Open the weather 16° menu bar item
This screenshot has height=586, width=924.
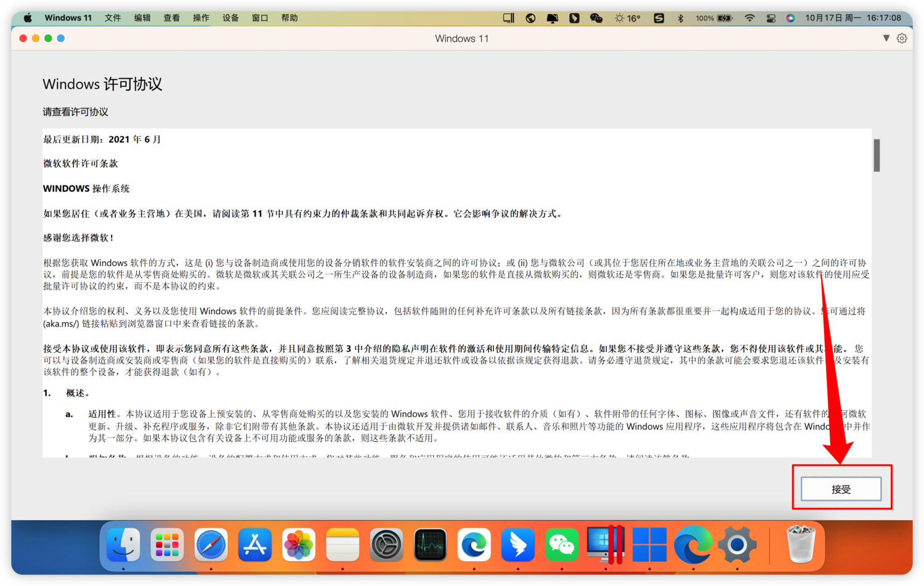point(628,18)
